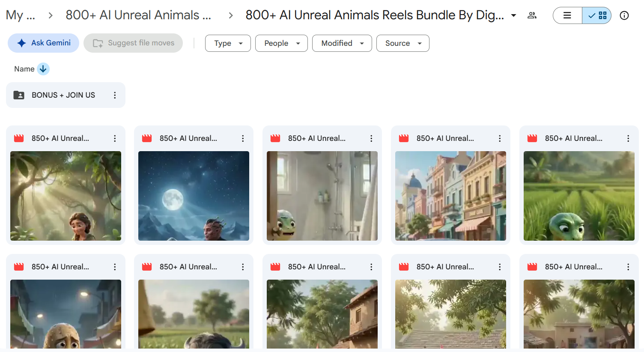Viewport: 644px width, 352px height.
Task: Open three-dot menu on the tree and brick house card
Action: 371,267
